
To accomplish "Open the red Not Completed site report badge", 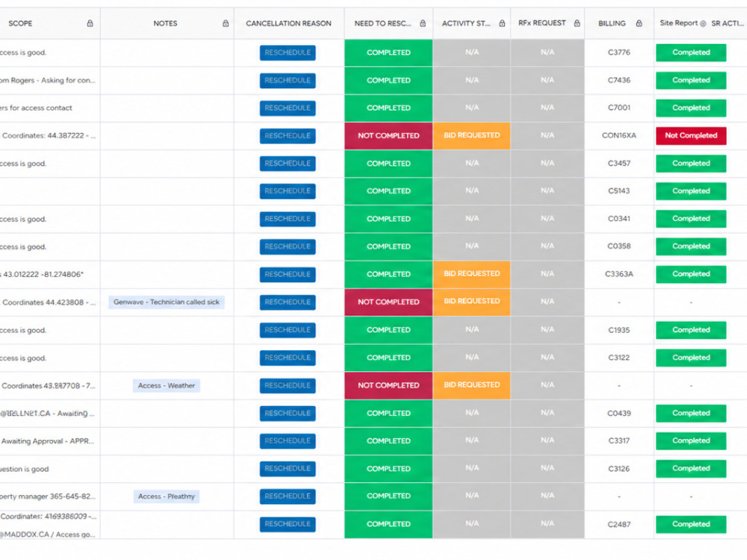I will click(691, 136).
